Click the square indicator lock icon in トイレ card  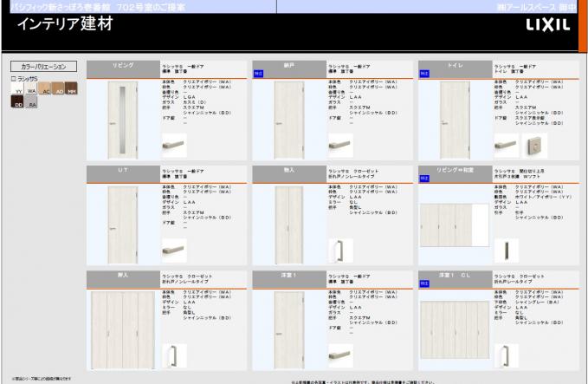point(534,146)
